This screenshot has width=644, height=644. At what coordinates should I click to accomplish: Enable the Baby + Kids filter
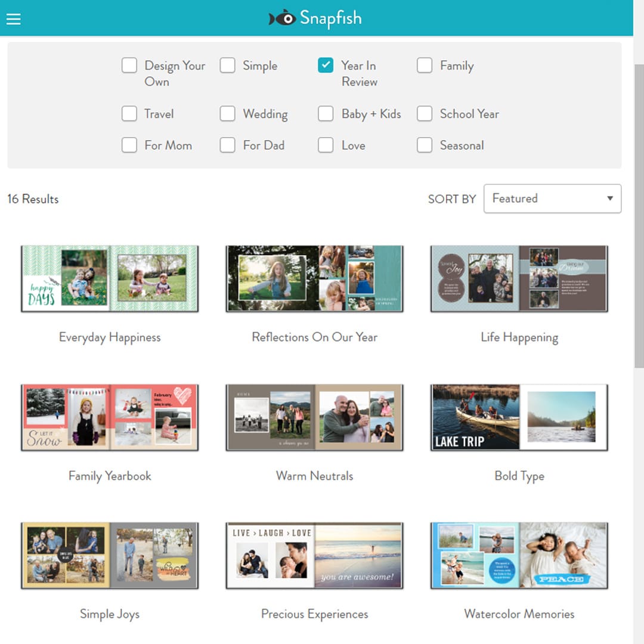326,113
